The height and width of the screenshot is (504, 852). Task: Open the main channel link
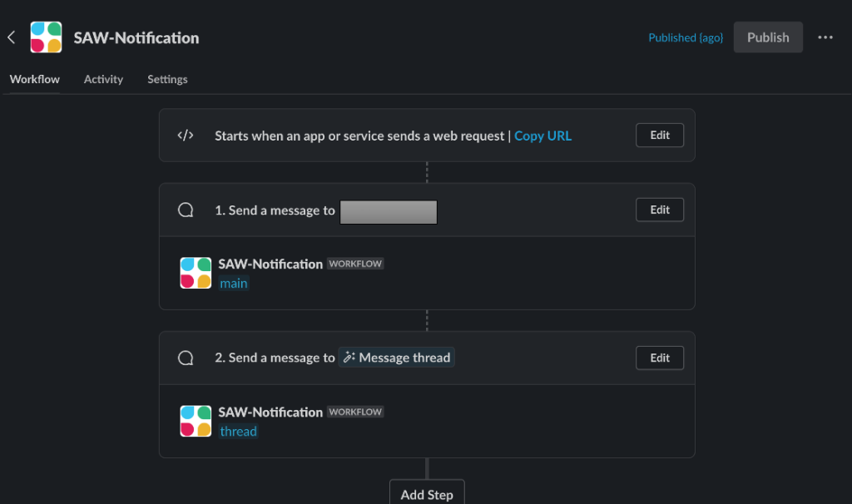click(x=234, y=283)
